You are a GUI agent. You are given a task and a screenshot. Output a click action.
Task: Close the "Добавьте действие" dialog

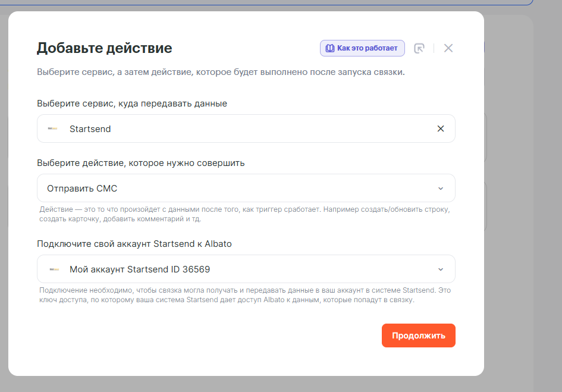(448, 48)
